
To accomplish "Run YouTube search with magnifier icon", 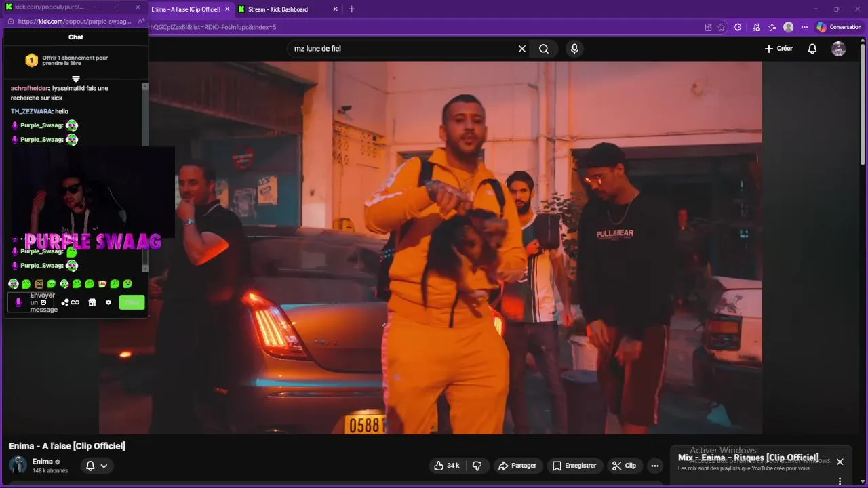I will 544,49.
